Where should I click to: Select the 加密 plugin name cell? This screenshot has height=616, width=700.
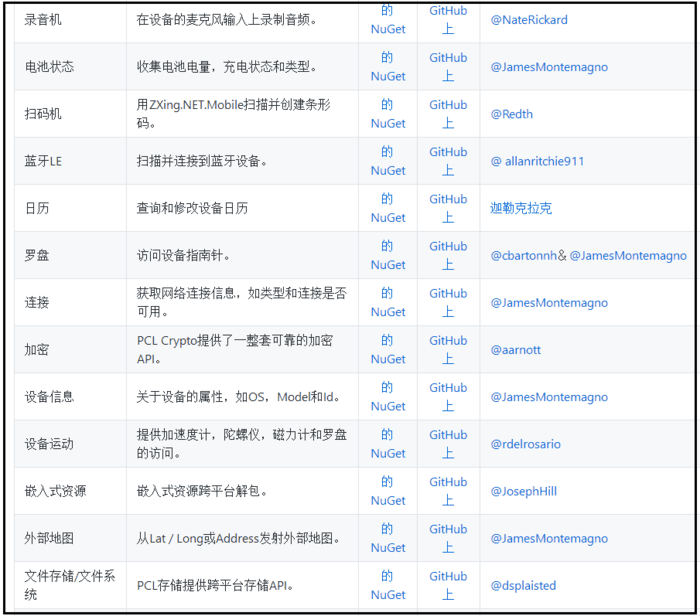[x=70, y=350]
